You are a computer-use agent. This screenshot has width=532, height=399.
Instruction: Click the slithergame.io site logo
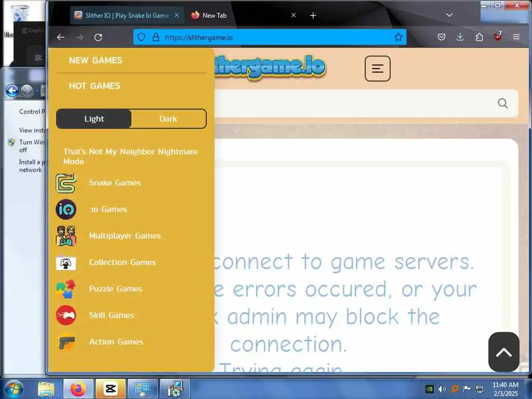(270, 67)
